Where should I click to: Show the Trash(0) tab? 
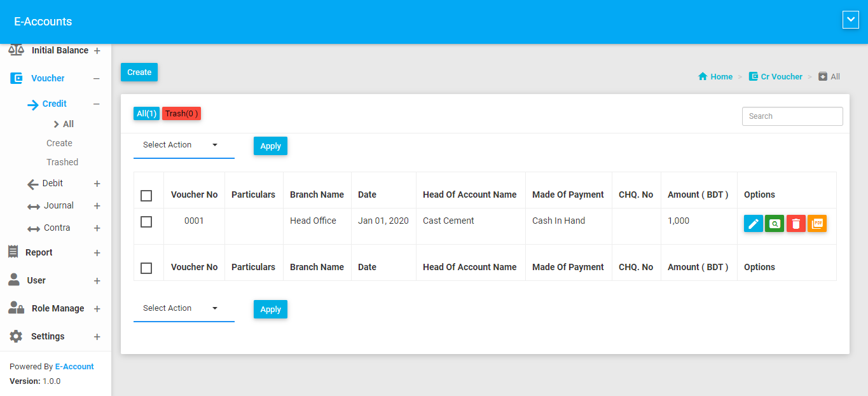(x=181, y=114)
